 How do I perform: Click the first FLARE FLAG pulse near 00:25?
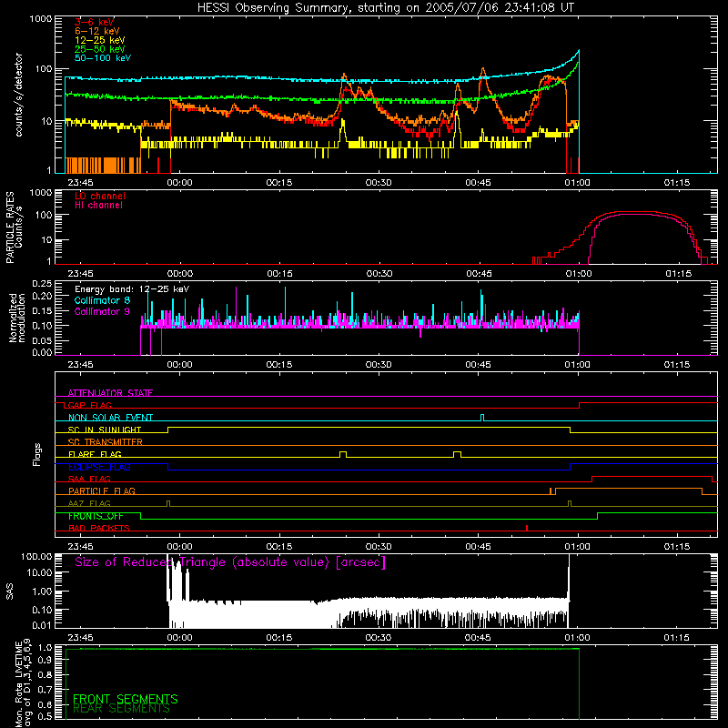(343, 454)
